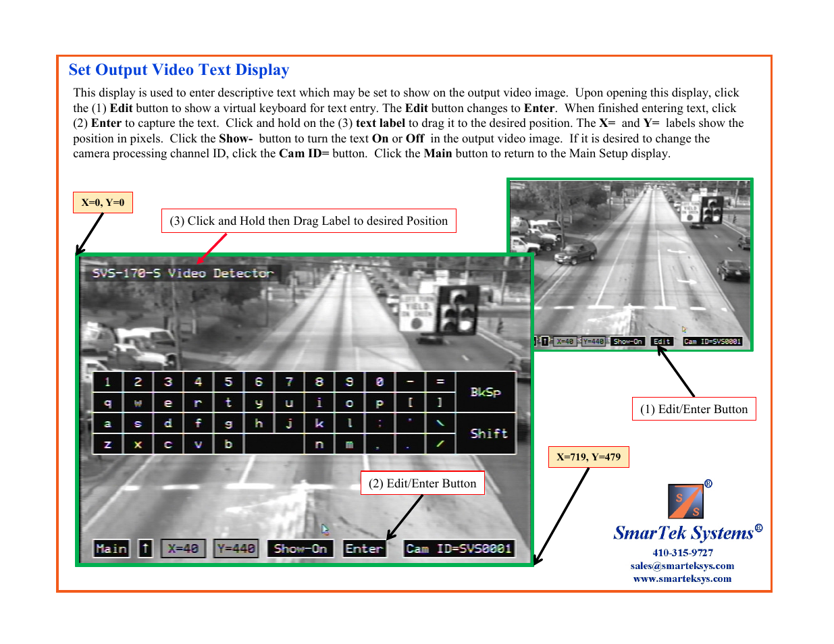Tap the 4 key on virtual keyboard
834x644 pixels.
[199, 382]
